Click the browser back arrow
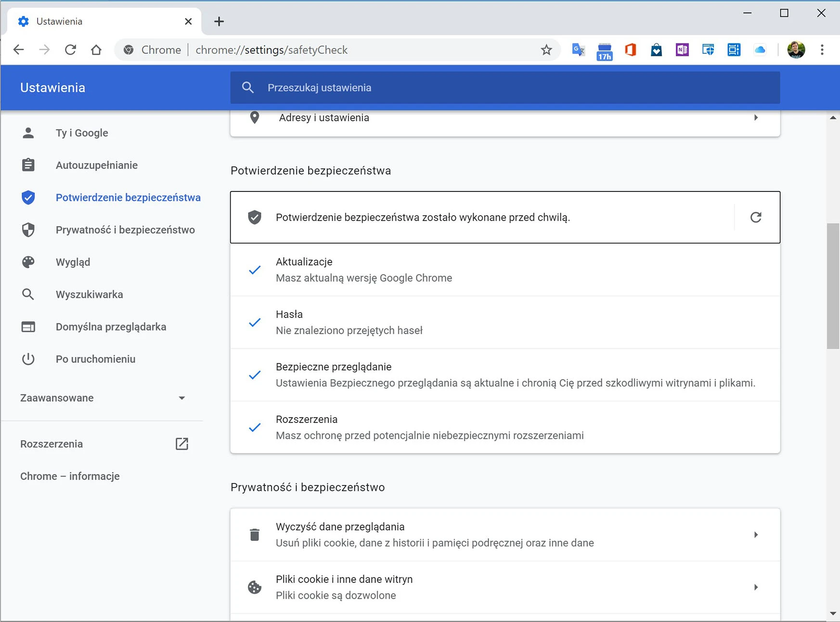 tap(19, 50)
